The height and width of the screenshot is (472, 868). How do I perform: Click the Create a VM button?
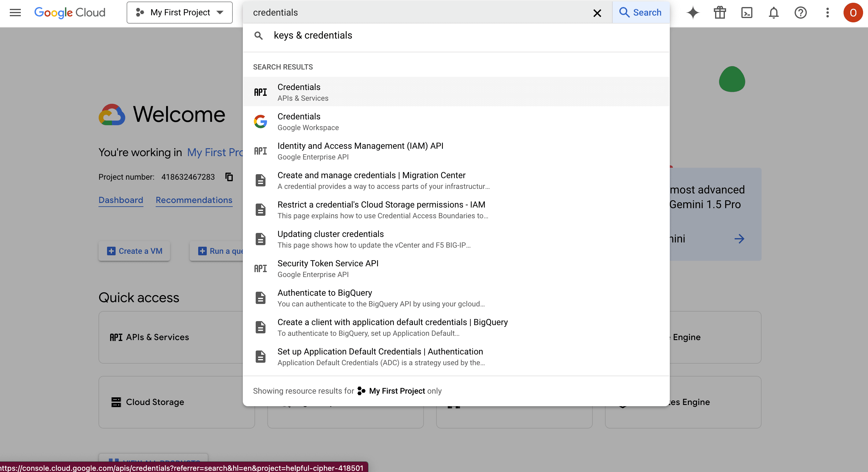coord(135,251)
